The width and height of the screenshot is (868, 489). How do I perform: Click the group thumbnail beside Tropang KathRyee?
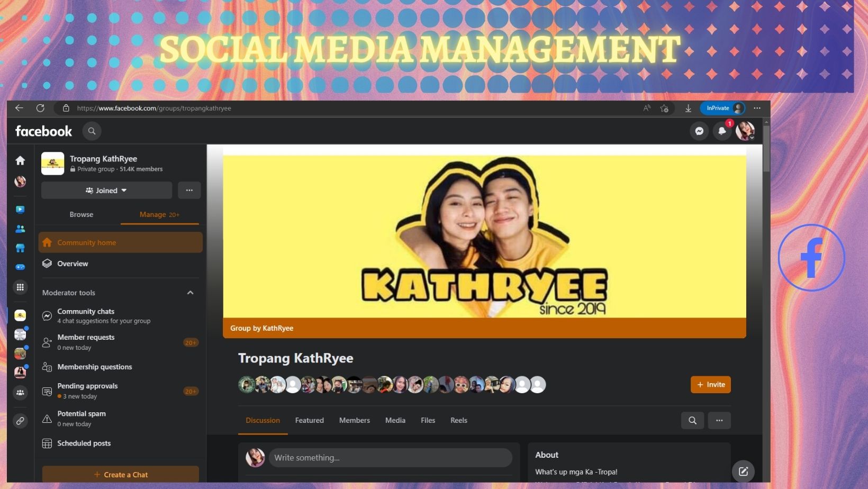pos(53,164)
